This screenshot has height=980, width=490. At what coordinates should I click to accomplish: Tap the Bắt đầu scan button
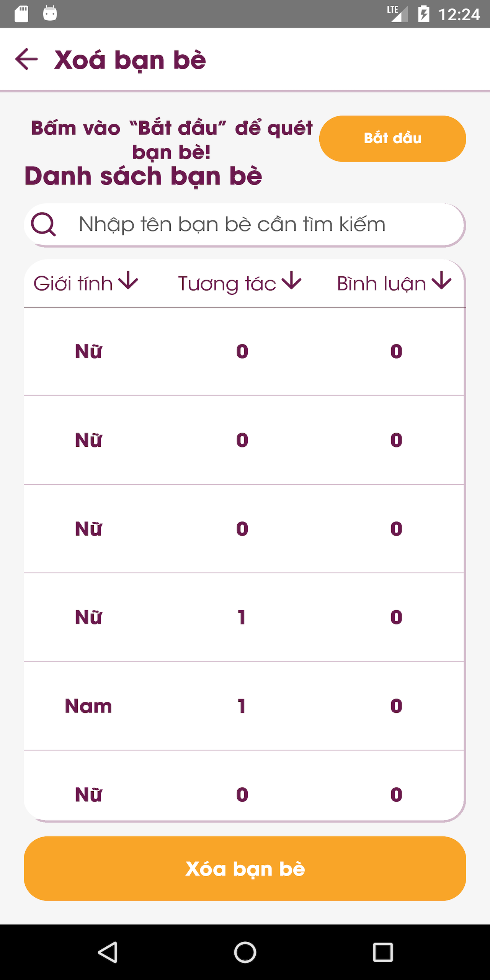tap(392, 139)
